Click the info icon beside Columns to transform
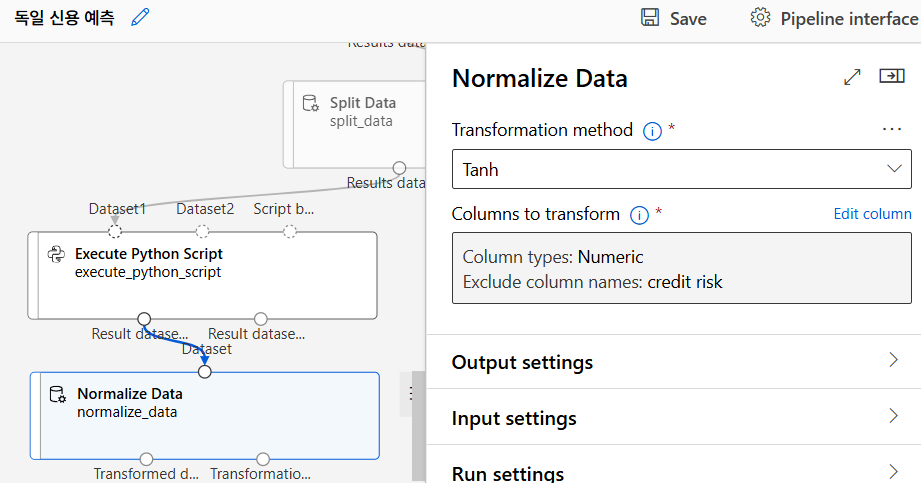 click(640, 215)
